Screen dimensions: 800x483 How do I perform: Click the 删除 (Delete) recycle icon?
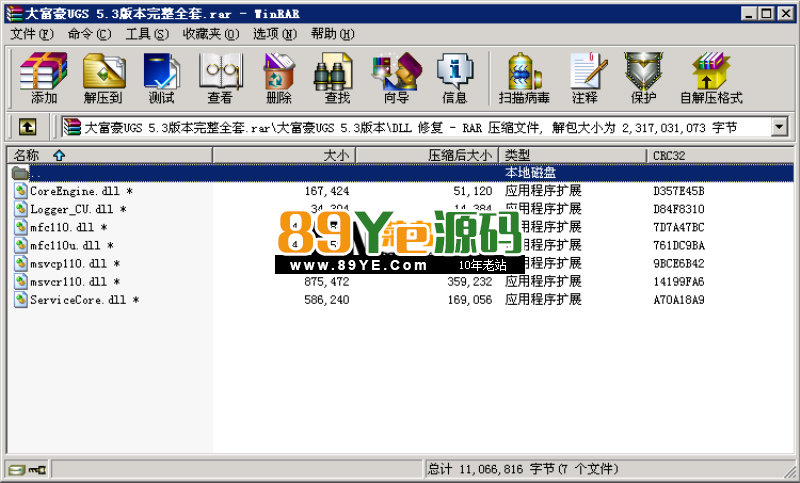click(x=279, y=71)
